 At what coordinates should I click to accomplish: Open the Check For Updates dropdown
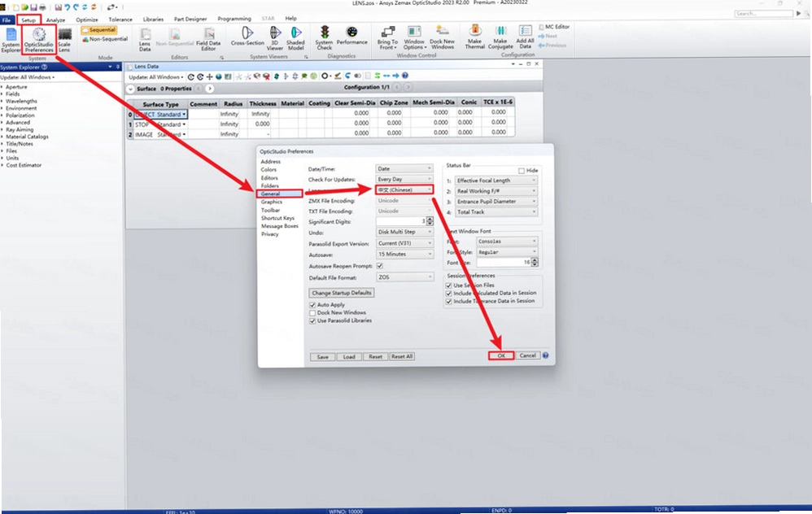pyautogui.click(x=404, y=179)
